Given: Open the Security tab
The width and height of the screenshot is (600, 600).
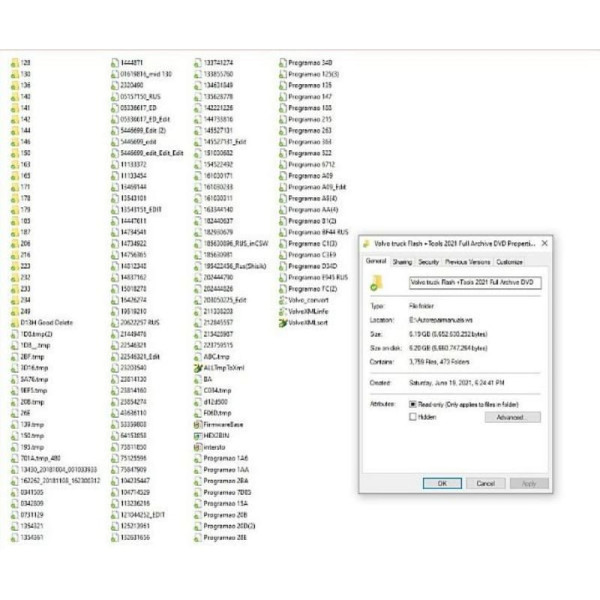Looking at the screenshot, I should coord(428,261).
